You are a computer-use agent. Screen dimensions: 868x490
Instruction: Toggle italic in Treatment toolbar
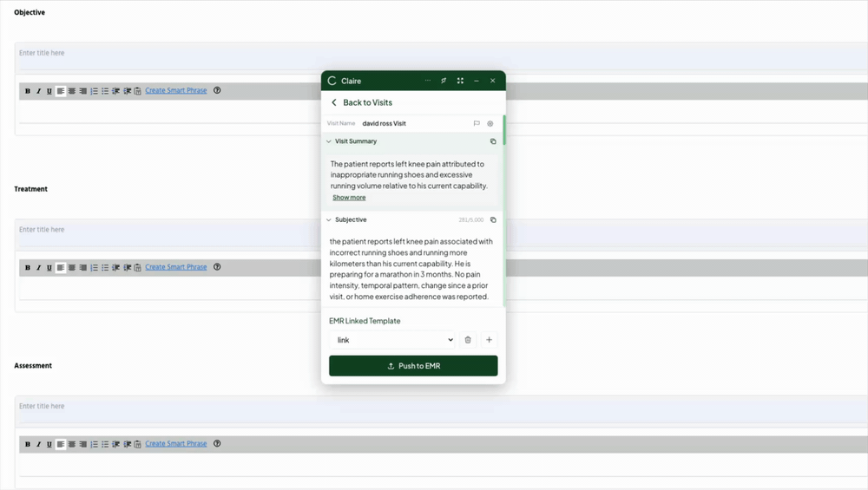[x=38, y=267]
